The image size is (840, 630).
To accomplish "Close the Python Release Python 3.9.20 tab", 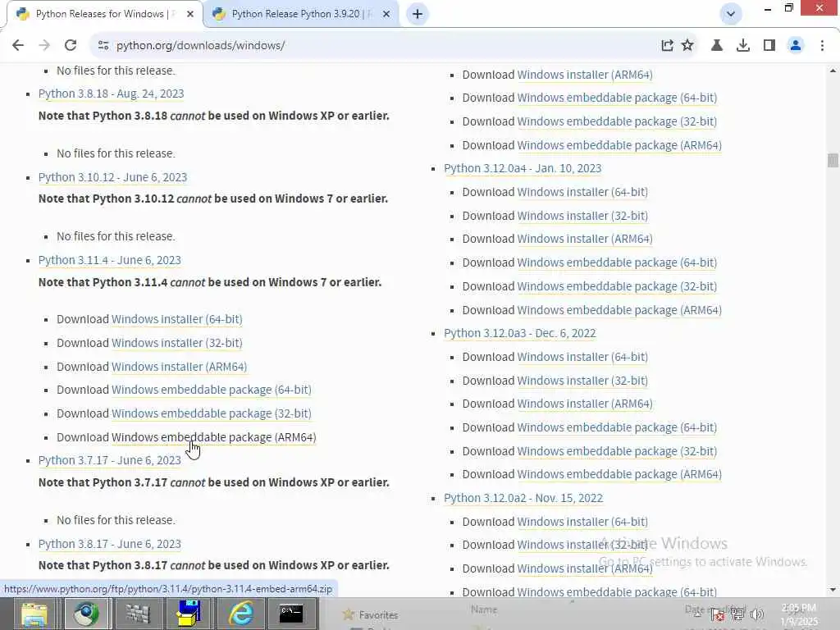I will 386,14.
